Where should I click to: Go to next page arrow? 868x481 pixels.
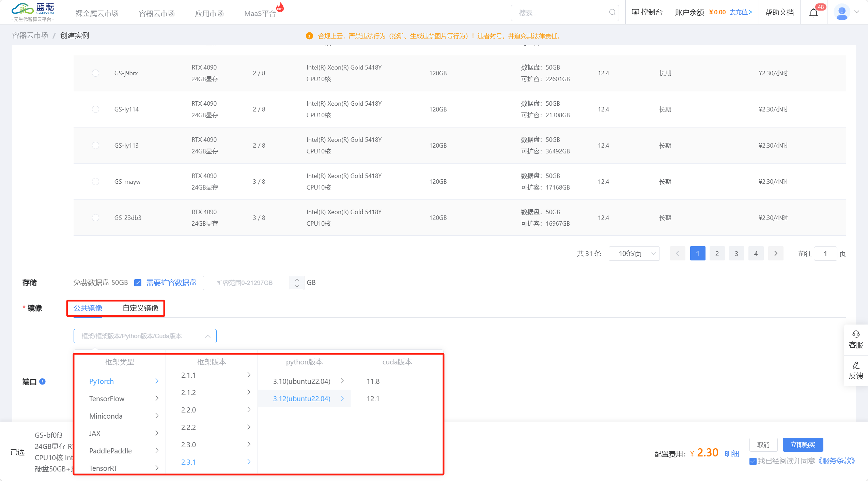point(776,254)
